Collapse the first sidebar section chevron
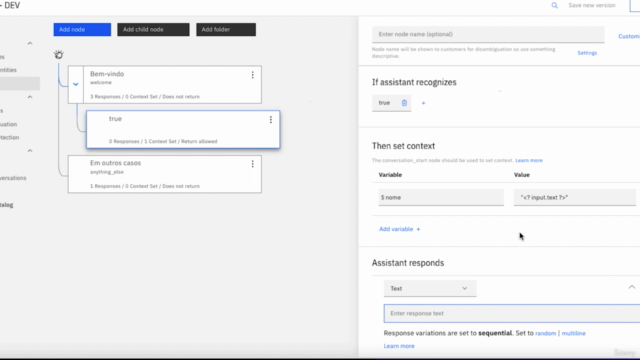This screenshot has height=360, width=640. tap(30, 43)
